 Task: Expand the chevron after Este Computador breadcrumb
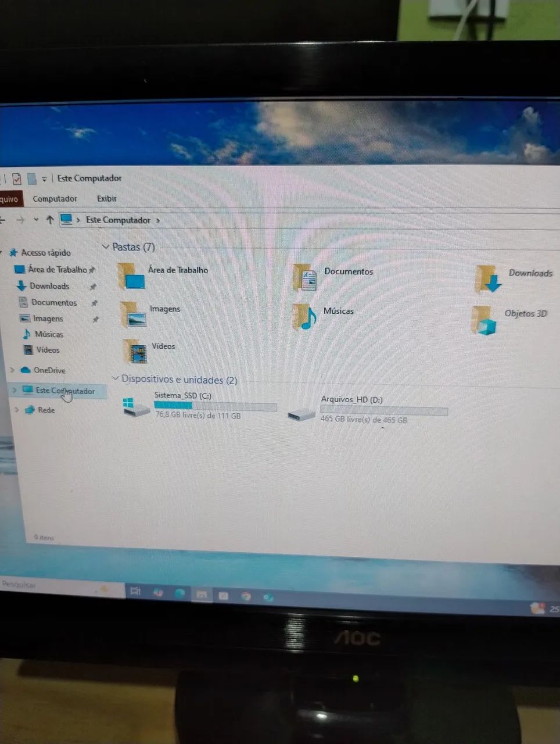[x=158, y=220]
